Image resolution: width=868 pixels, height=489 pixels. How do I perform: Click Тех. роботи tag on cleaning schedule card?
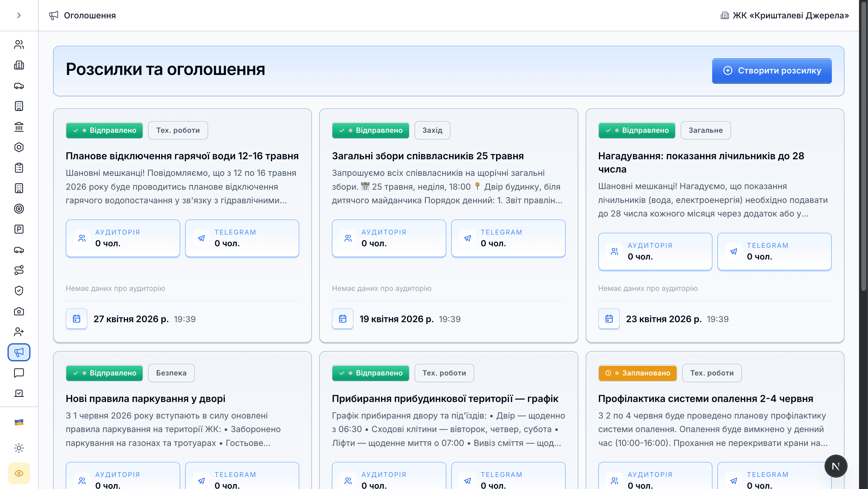pyautogui.click(x=444, y=373)
